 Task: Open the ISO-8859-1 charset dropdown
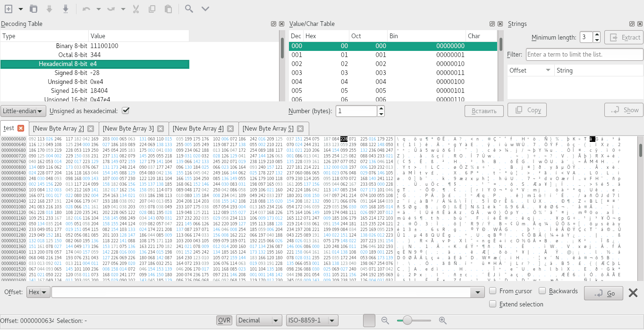(313, 321)
